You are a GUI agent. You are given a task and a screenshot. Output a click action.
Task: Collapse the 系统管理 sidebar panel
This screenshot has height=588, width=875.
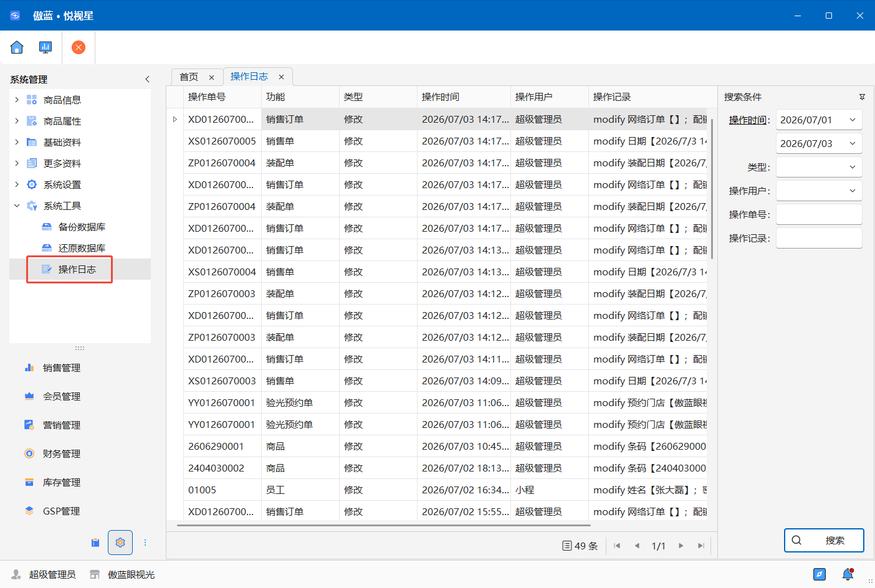(x=147, y=79)
